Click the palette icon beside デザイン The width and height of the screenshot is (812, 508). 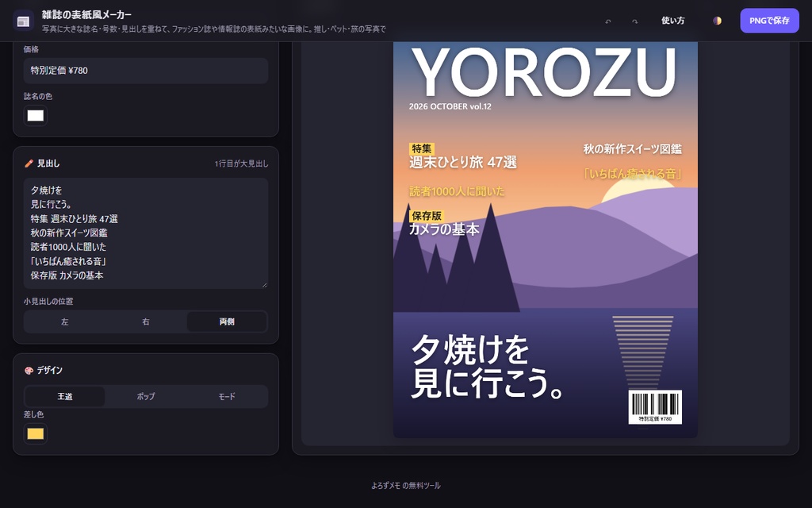tap(29, 370)
